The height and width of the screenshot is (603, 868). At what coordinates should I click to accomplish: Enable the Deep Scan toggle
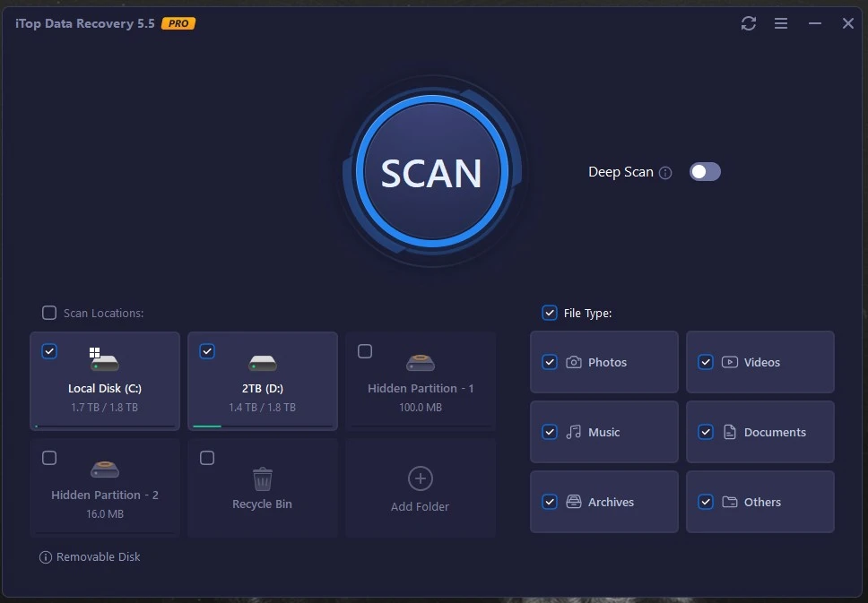[x=705, y=172]
